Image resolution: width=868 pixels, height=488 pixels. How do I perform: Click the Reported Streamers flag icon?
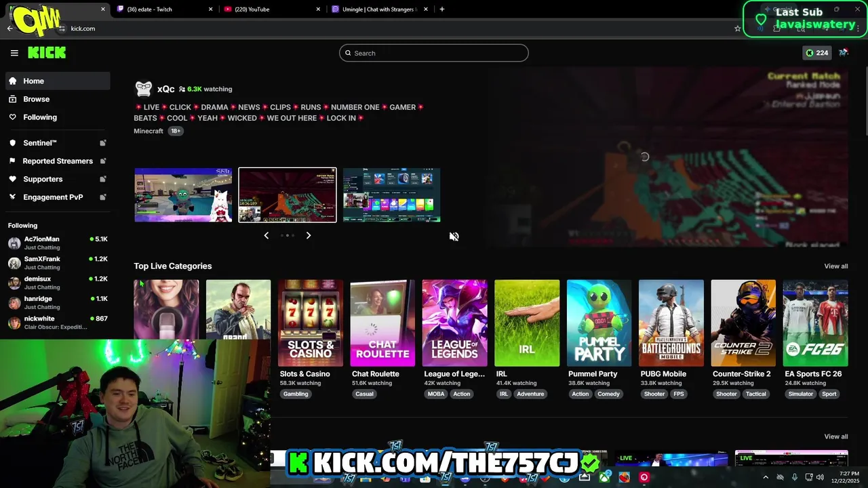[12, 161]
